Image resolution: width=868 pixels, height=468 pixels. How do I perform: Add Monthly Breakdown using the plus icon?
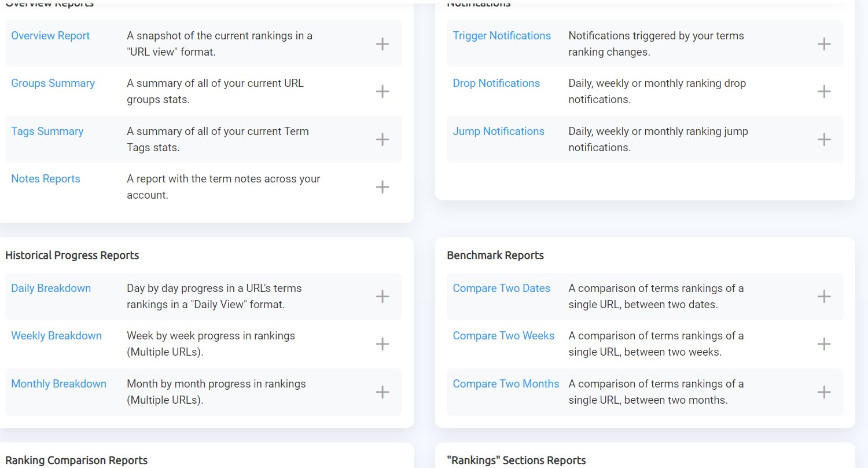tap(382, 392)
